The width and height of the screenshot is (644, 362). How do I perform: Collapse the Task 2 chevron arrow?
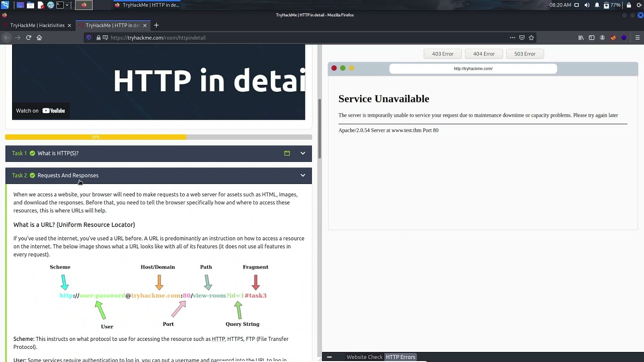point(303,175)
